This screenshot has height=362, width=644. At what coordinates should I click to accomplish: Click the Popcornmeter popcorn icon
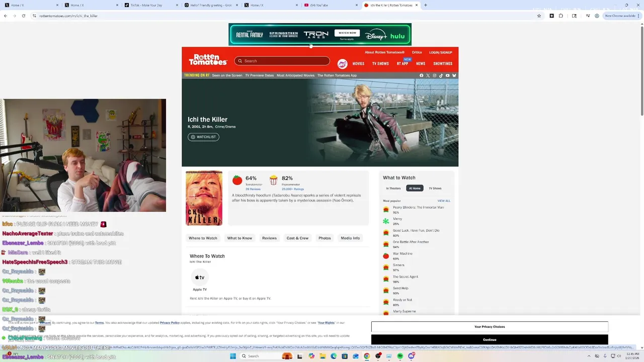273,180
